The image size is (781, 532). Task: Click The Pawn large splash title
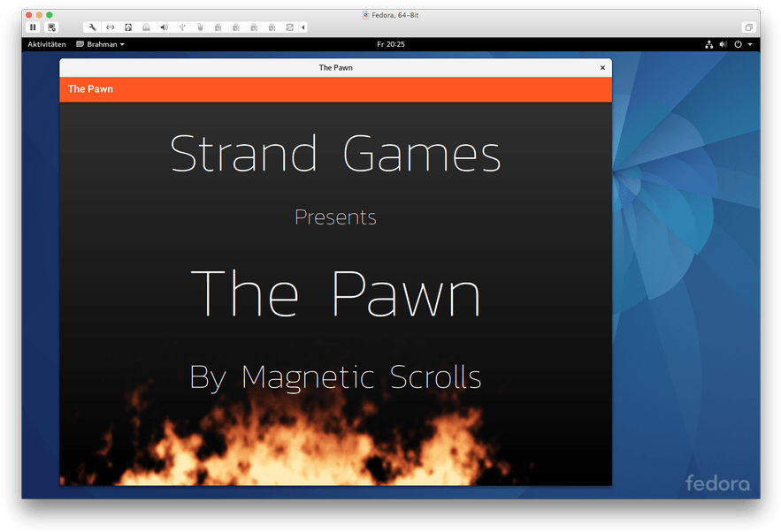335,293
